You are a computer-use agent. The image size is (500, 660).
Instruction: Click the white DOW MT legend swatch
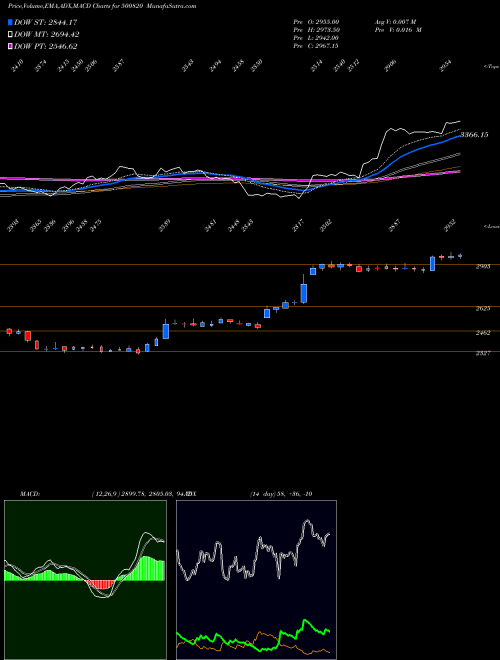pyautogui.click(x=11, y=35)
